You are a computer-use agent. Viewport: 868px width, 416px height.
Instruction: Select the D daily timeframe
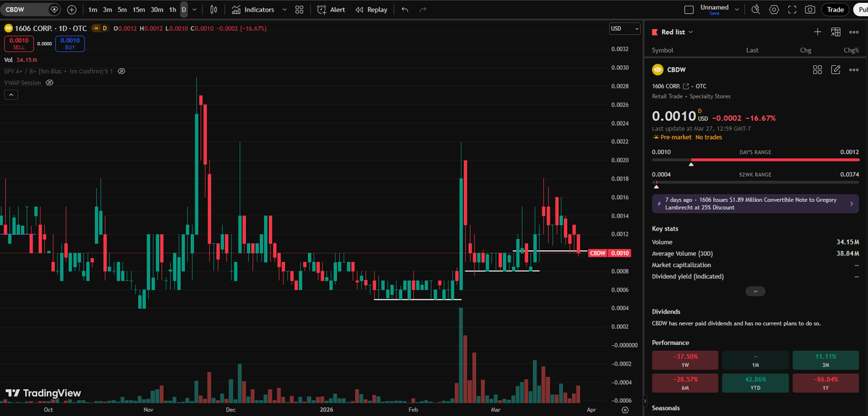pyautogui.click(x=184, y=9)
